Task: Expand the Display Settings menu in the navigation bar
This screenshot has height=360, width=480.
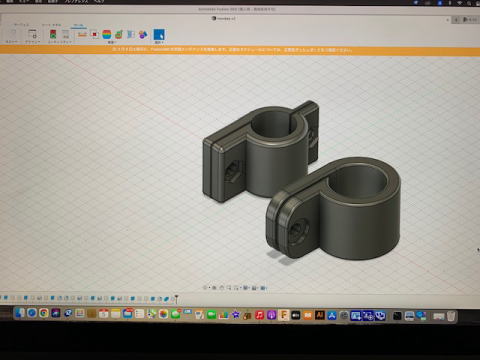Action: 246,287
